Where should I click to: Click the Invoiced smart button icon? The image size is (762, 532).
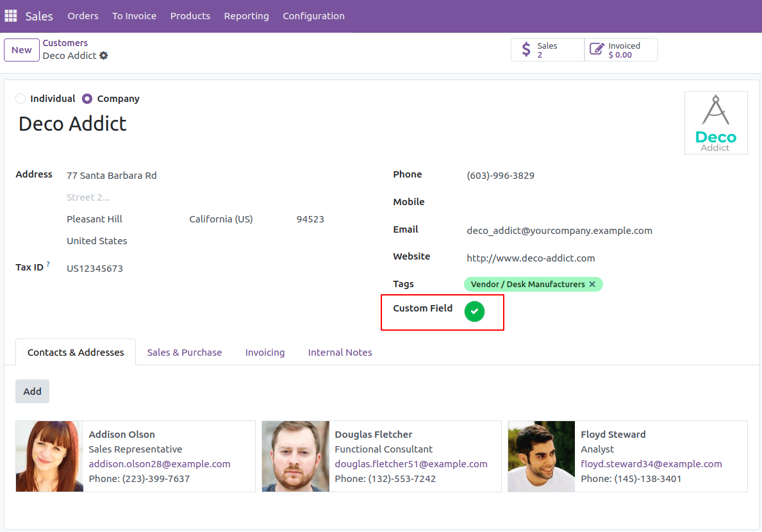(x=597, y=49)
